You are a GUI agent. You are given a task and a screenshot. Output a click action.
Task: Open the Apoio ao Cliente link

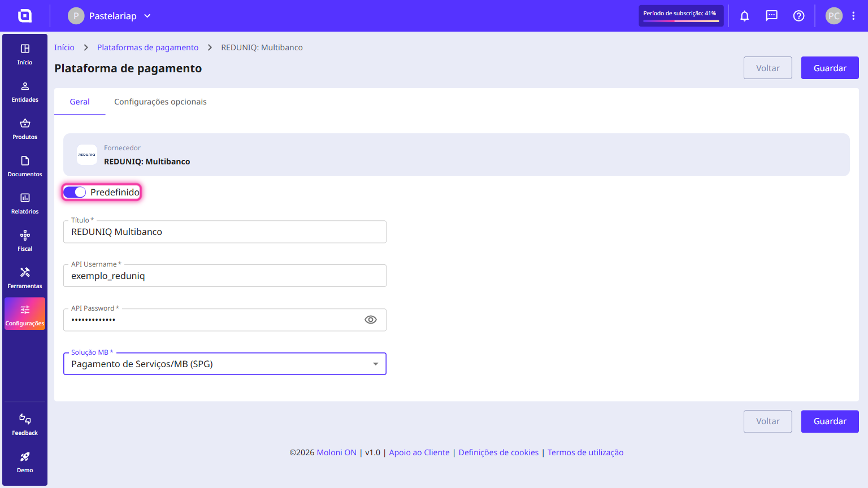click(419, 452)
